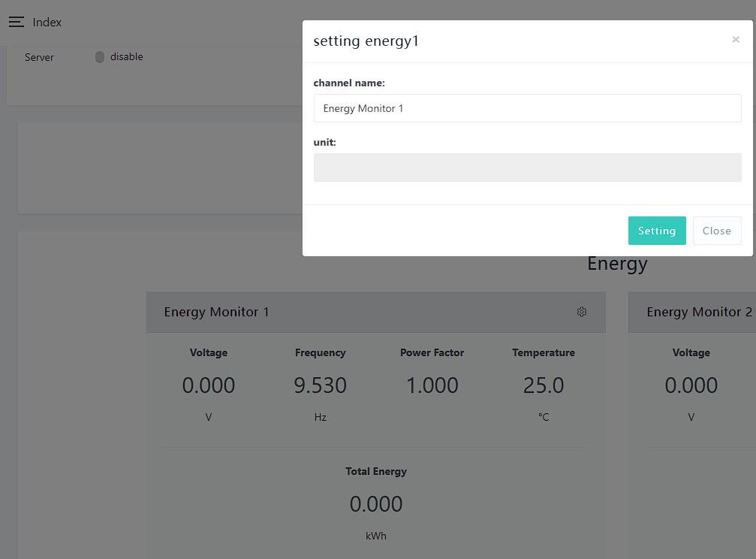Click the Server label text
This screenshot has width=756, height=559.
pyautogui.click(x=39, y=57)
